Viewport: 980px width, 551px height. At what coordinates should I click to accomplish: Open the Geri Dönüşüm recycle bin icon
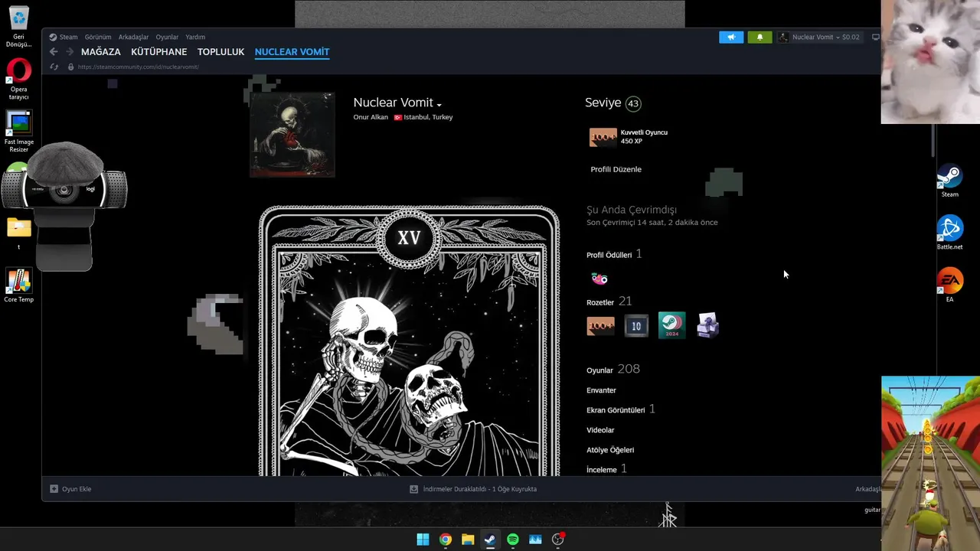pyautogui.click(x=18, y=27)
